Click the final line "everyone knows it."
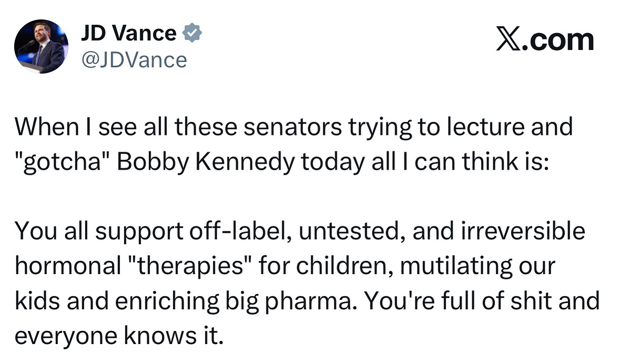620x364 pixels. click(x=119, y=336)
